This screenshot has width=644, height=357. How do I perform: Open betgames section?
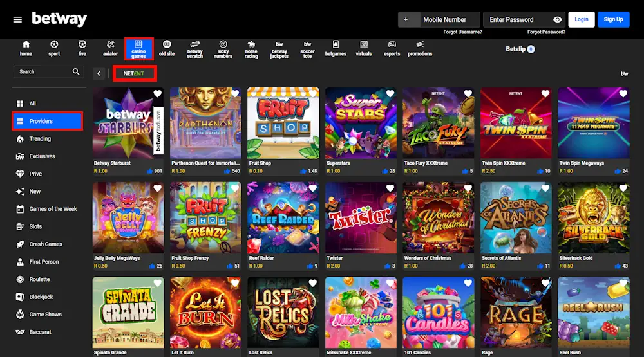coord(336,48)
